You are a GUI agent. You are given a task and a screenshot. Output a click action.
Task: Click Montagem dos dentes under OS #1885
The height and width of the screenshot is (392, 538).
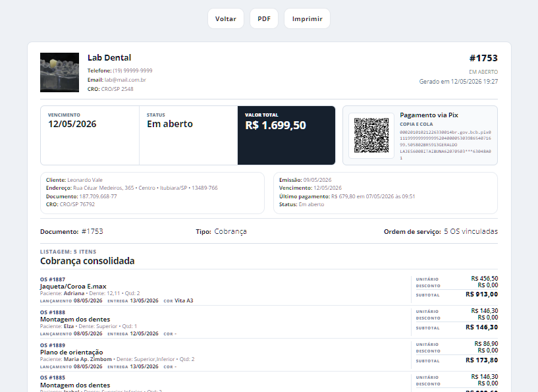75,385
